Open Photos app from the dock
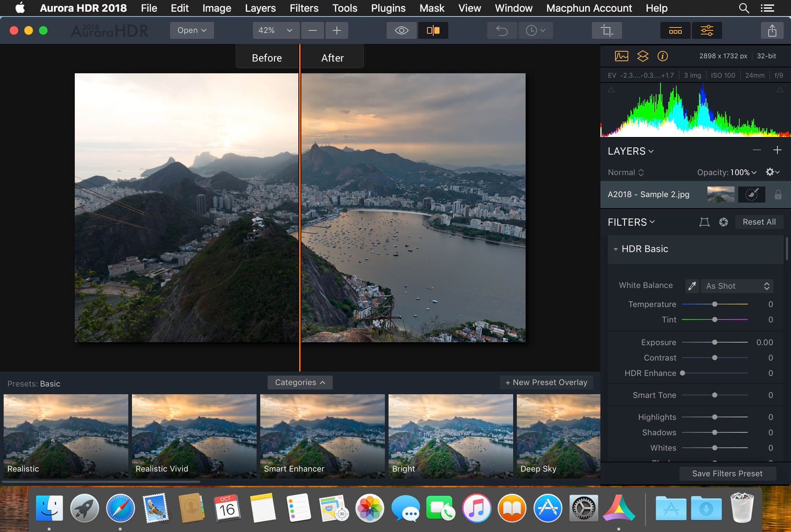The image size is (791, 532). point(369,508)
